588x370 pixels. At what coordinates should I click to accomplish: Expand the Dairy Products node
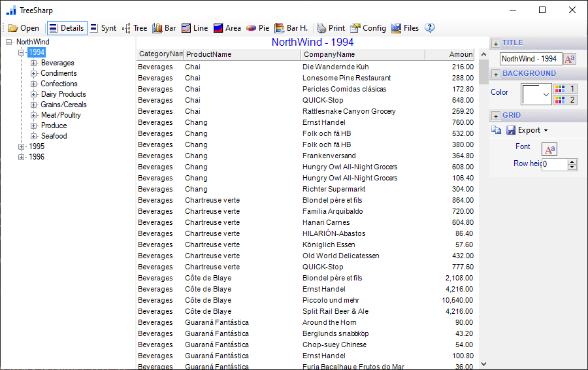coord(34,95)
